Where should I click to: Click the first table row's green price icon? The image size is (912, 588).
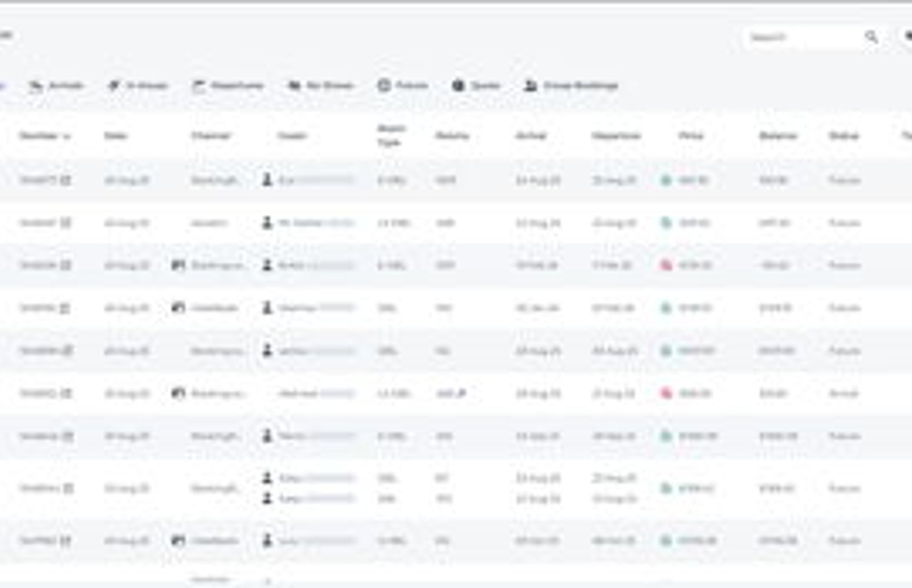click(666, 180)
